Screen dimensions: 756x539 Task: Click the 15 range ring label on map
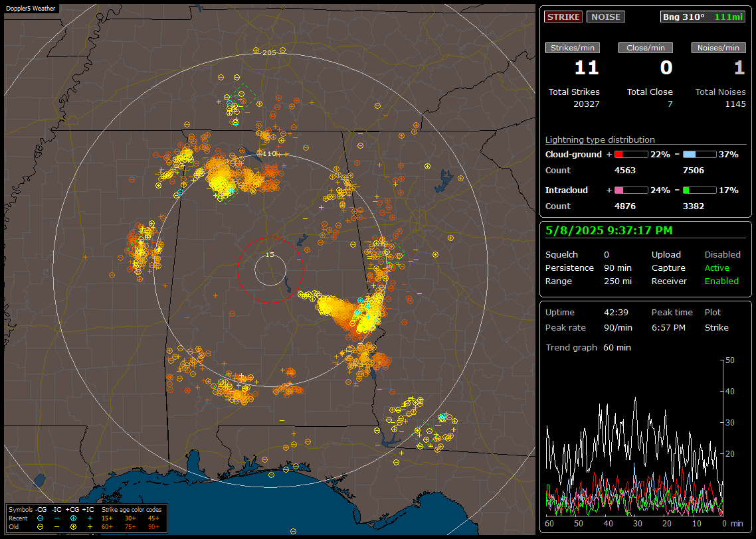click(270, 255)
